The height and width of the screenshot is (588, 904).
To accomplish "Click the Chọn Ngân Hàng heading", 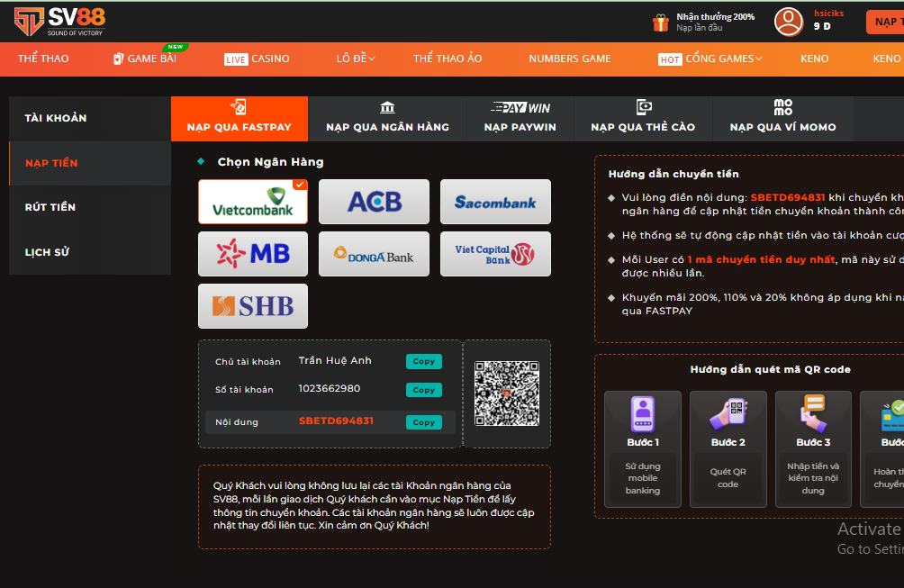I will 270,162.
